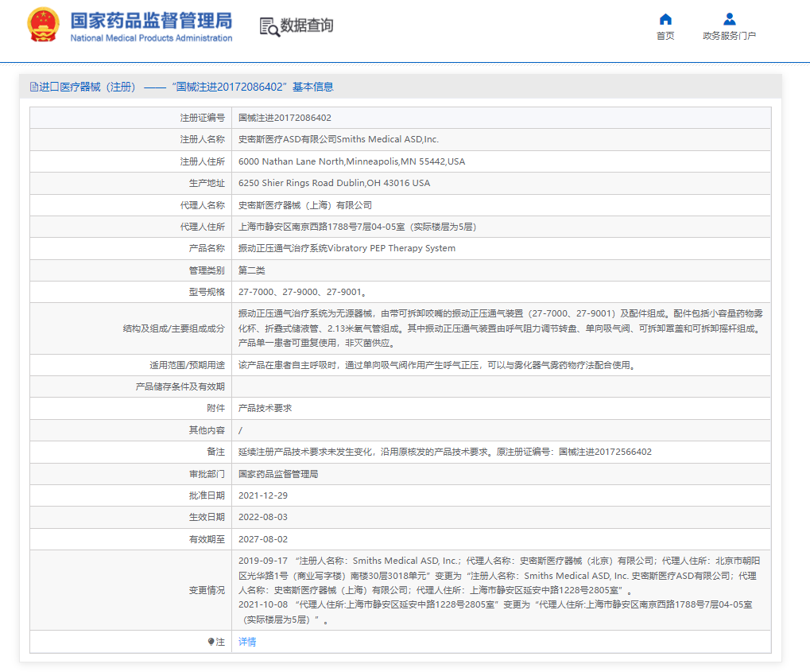Click the 附件 row label
The width and height of the screenshot is (810, 672).
[216, 408]
